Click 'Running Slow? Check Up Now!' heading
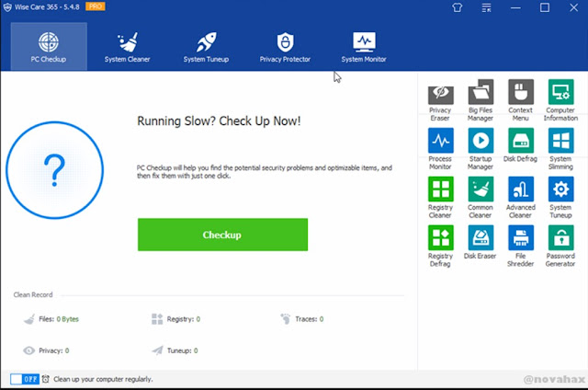 pyautogui.click(x=219, y=120)
